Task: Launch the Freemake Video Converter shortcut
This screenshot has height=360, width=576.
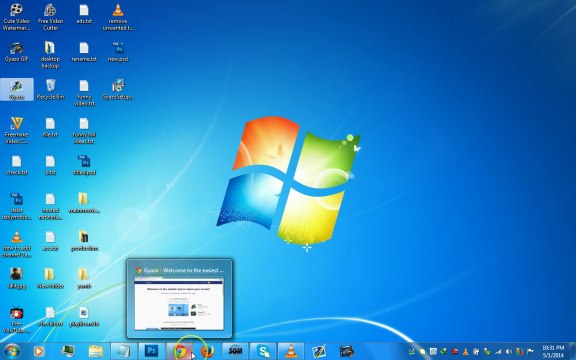Action: tap(17, 130)
